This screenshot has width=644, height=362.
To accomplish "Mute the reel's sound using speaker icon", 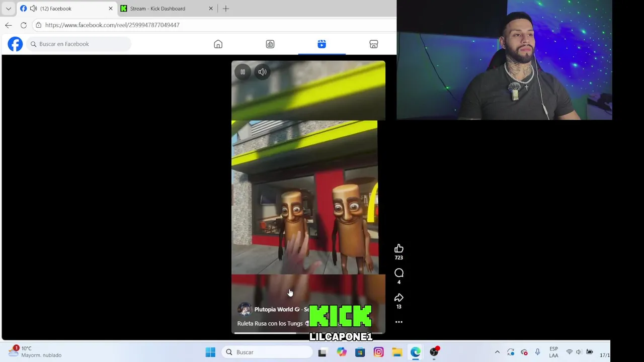I will click(262, 72).
